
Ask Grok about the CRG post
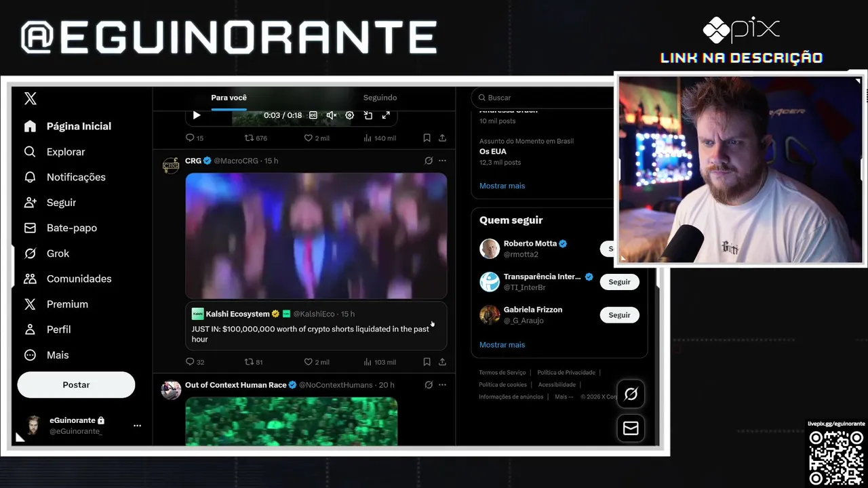pos(429,161)
